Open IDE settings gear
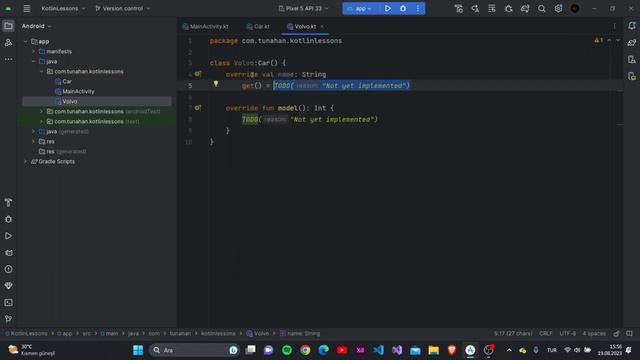The height and width of the screenshot is (360, 640). pyautogui.click(x=558, y=9)
